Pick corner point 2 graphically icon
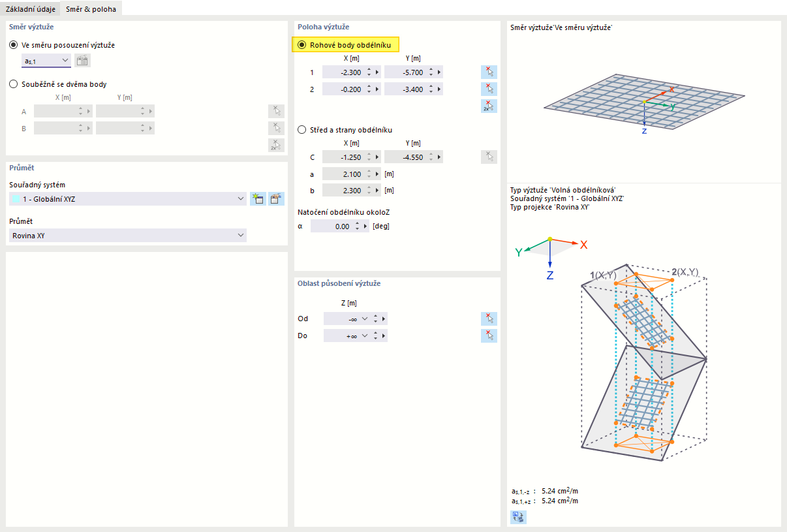This screenshot has width=787, height=532. (489, 89)
